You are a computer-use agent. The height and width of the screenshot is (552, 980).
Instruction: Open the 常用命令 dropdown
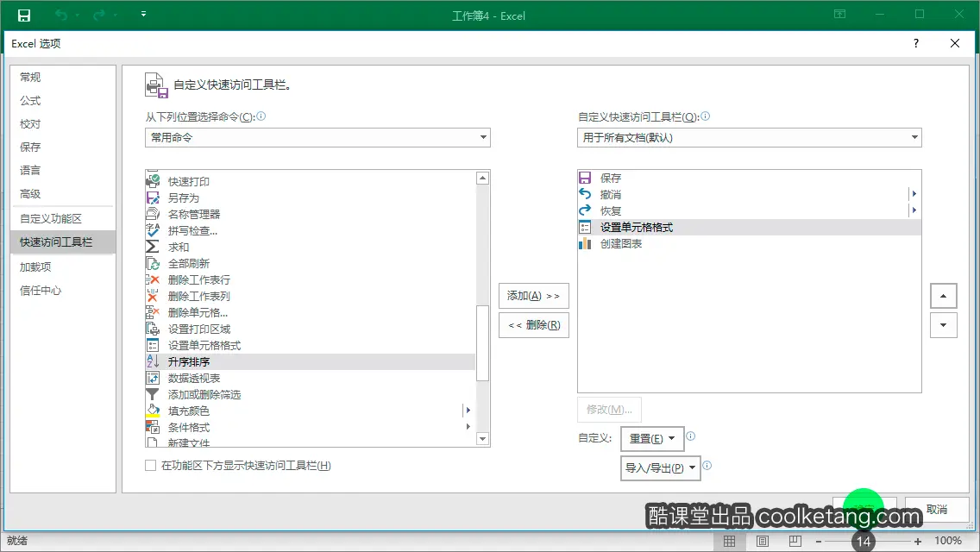(317, 137)
